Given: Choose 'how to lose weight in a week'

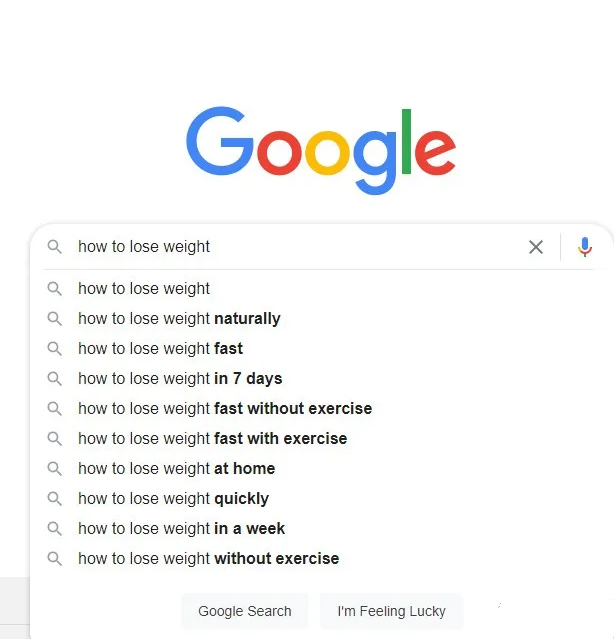Looking at the screenshot, I should (x=318, y=529).
